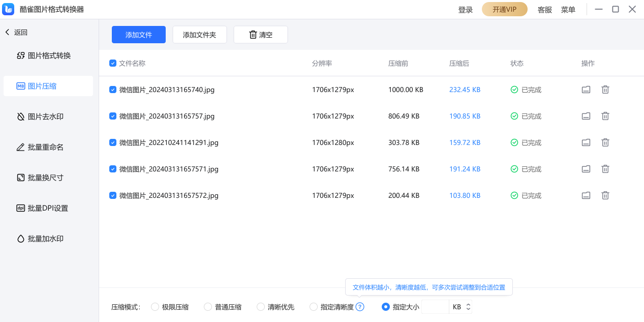
Task: Open the 图片去水印 watermark removal tool
Action: 45,116
